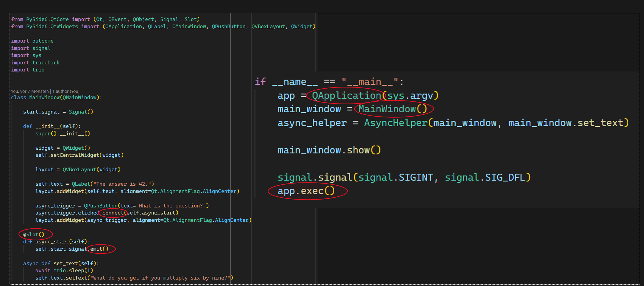Click the "def __init__(self):" line
644x286 pixels.
tap(52, 126)
